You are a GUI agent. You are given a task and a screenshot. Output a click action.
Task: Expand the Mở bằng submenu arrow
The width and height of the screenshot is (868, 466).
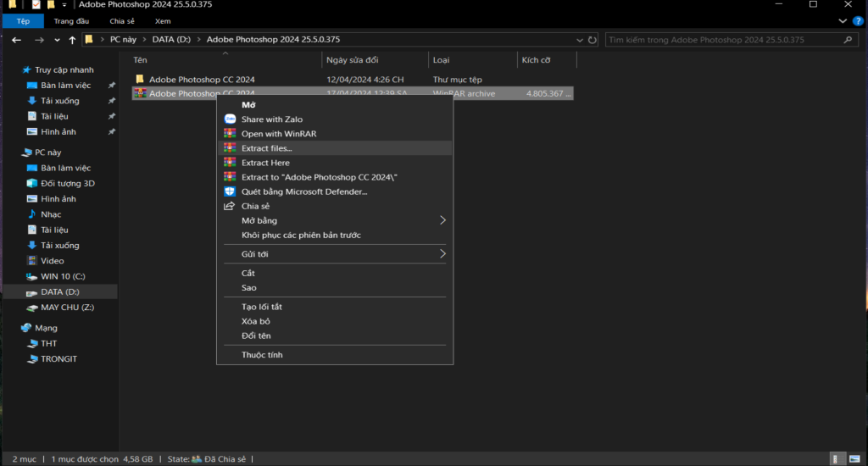click(x=442, y=220)
